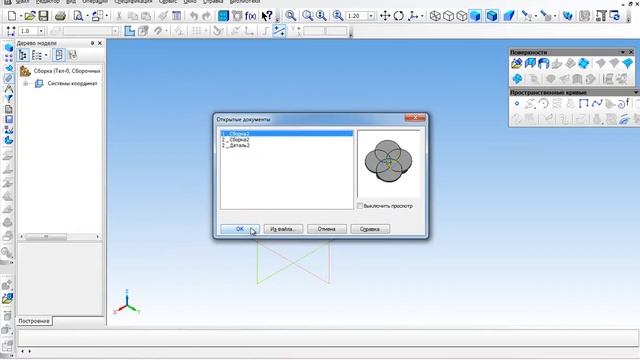Select the first Сборка document in list

point(287,133)
